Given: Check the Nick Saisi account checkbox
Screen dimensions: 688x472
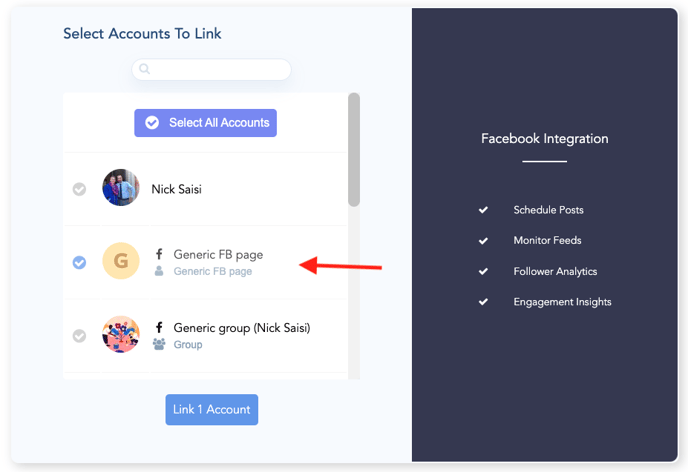Looking at the screenshot, I should tap(79, 189).
